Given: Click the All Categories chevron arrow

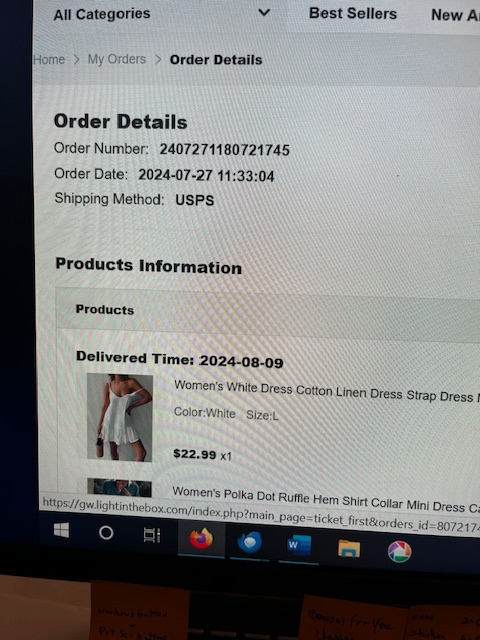Looking at the screenshot, I should [264, 13].
